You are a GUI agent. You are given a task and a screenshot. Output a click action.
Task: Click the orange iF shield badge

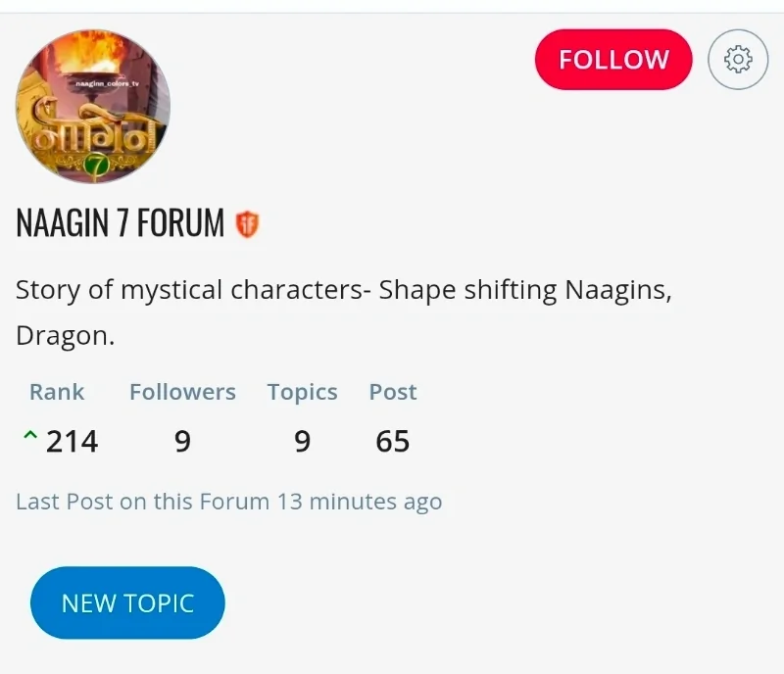(247, 224)
